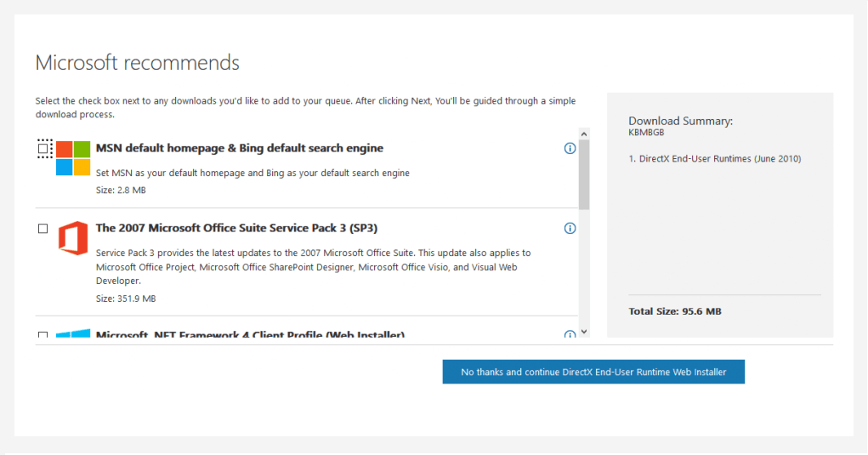Click the scroll down arrow of list
The image size is (868, 455).
(584, 333)
